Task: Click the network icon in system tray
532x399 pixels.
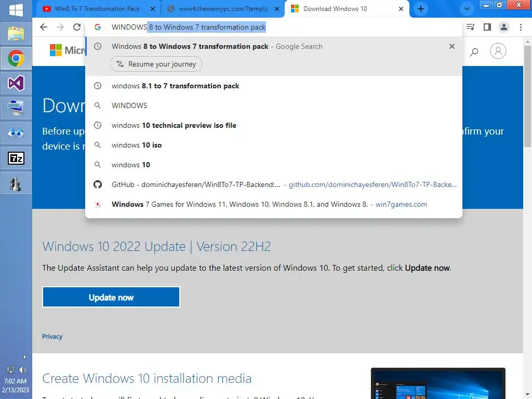Action: point(10,370)
